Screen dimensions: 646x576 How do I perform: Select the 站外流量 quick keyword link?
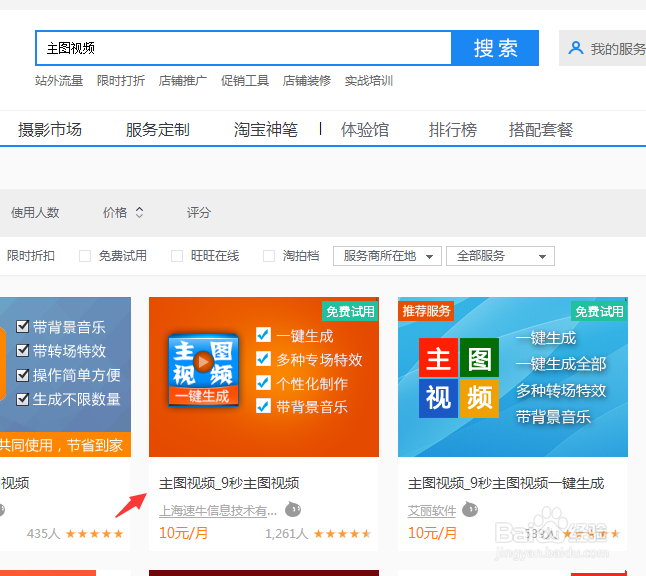coord(59,81)
